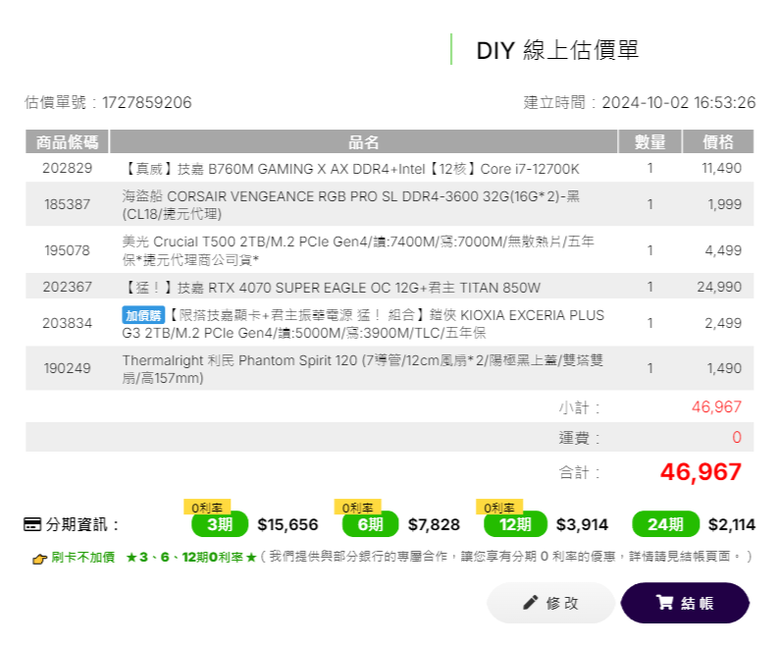Click the 分期資訊 label
780x647 pixels.
[x=83, y=525]
